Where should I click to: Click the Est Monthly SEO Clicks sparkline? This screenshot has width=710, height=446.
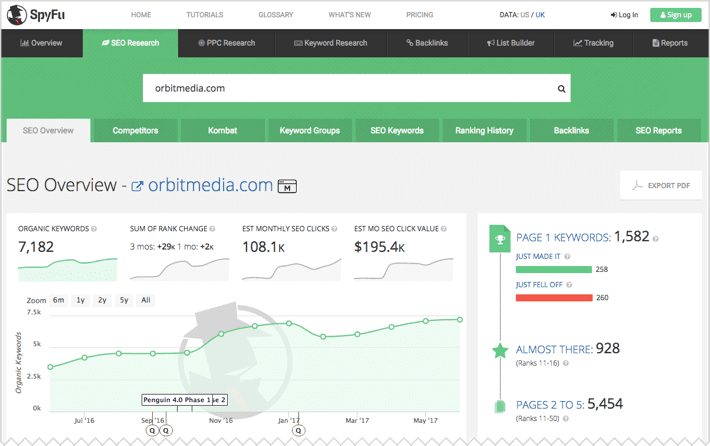coord(291,270)
